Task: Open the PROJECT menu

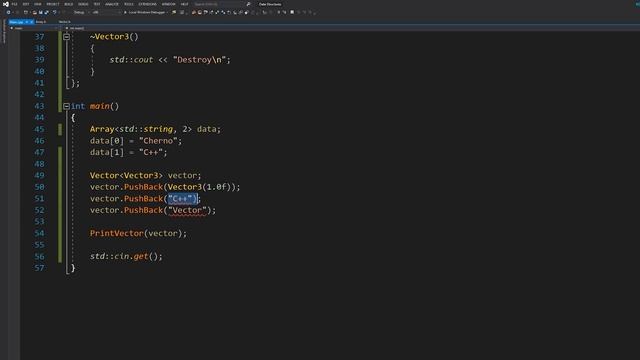Action: [53, 4]
